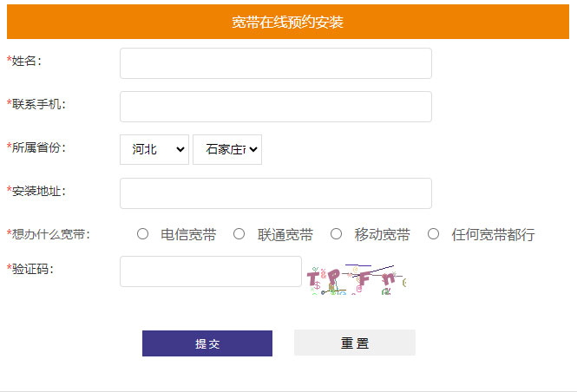
Task: Expand the 石家庄 city dropdown
Action: (x=227, y=149)
